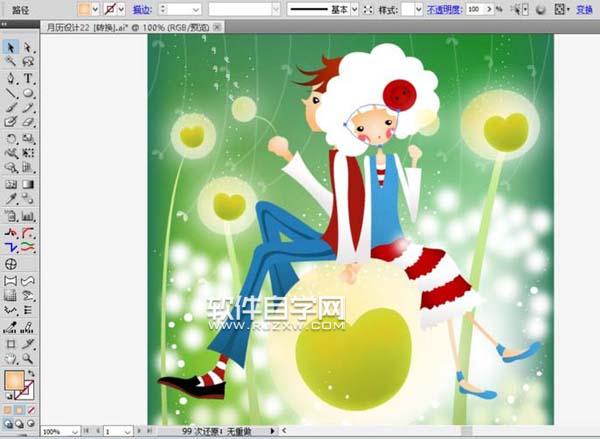Open the zoom level dropdown in status bar
The image size is (600, 439).
pyautogui.click(x=75, y=432)
